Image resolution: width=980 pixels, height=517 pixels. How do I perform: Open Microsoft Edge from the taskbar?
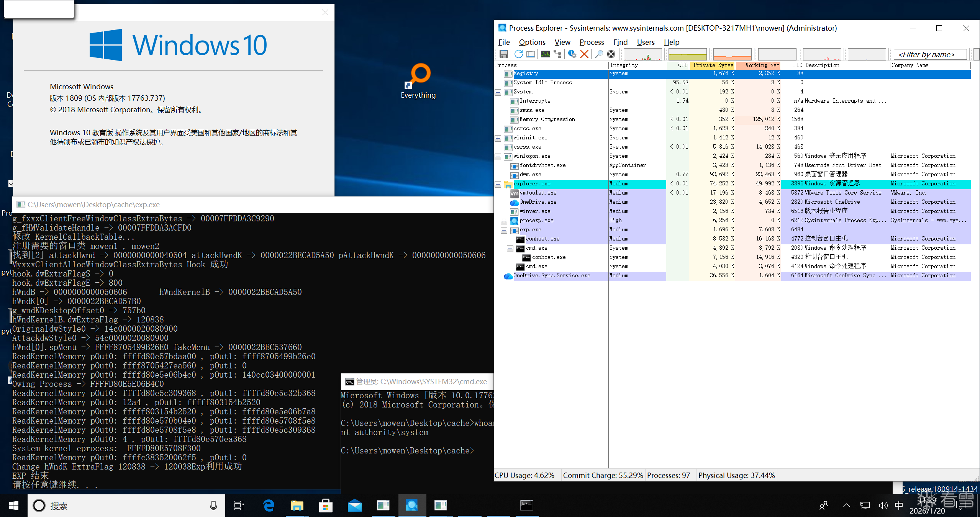pyautogui.click(x=269, y=506)
